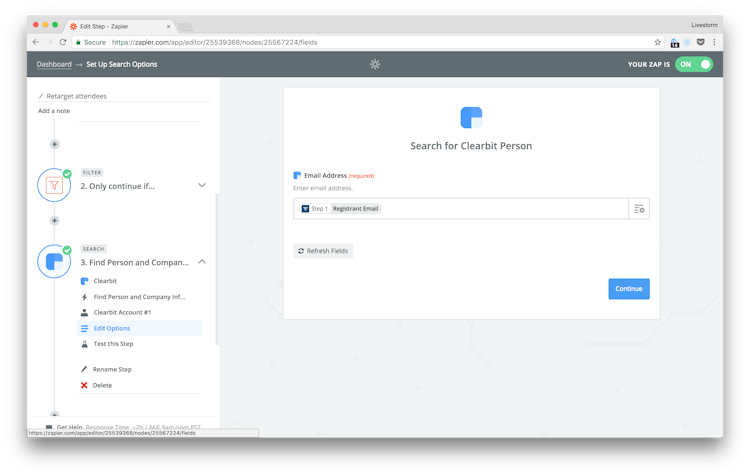Viewport: 750px width, 476px height.
Task: Click the Pocket shield extension icon
Action: tap(701, 42)
